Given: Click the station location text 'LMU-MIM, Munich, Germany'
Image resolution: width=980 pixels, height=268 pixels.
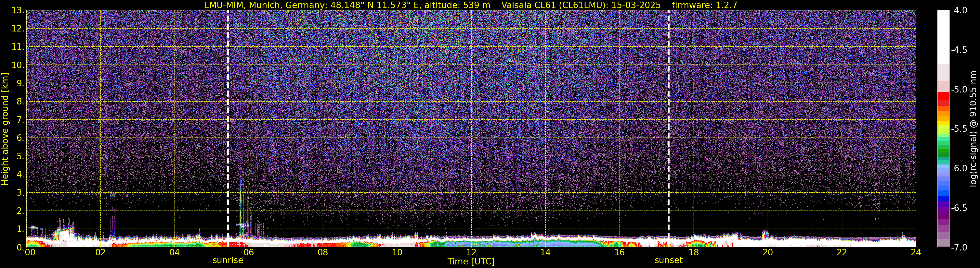Looking at the screenshot, I should click(x=266, y=5).
